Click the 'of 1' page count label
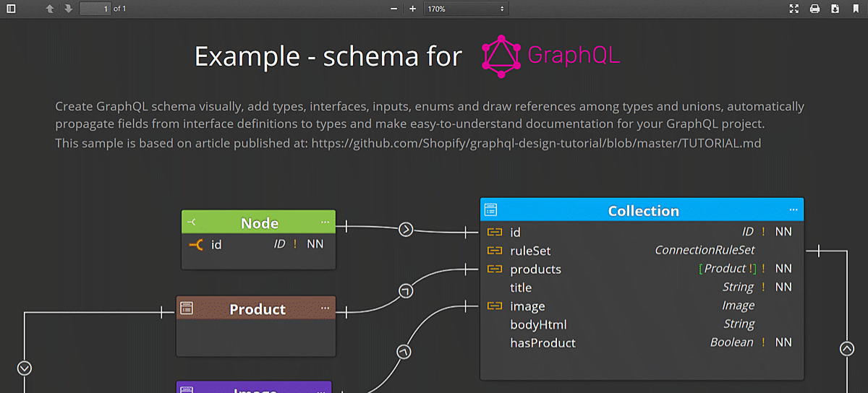The width and height of the screenshot is (868, 393). click(x=120, y=9)
